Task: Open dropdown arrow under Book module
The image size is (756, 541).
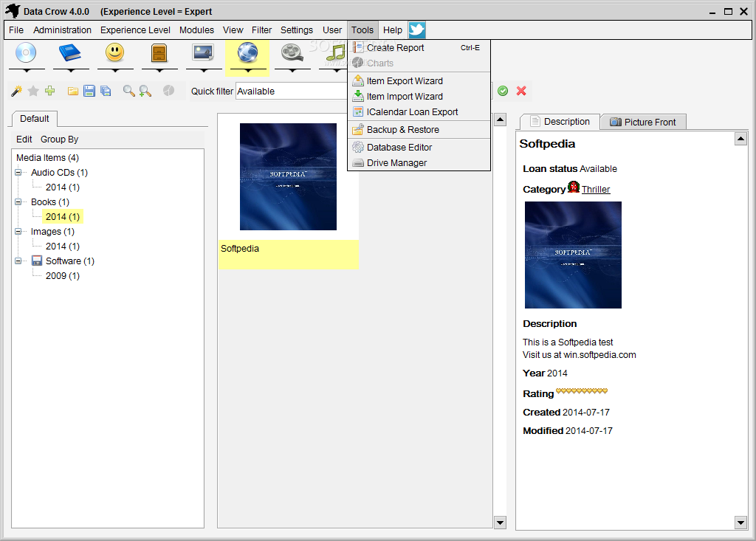Action: 72,71
